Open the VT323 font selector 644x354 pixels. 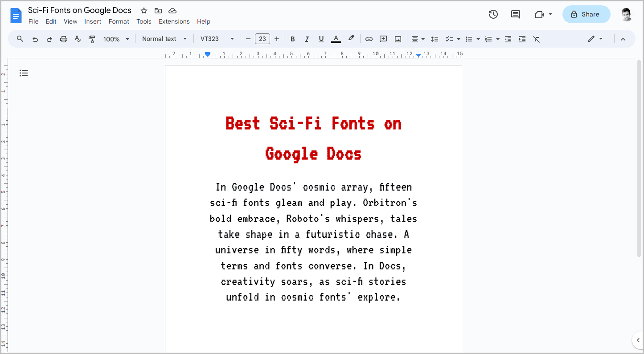pos(217,39)
